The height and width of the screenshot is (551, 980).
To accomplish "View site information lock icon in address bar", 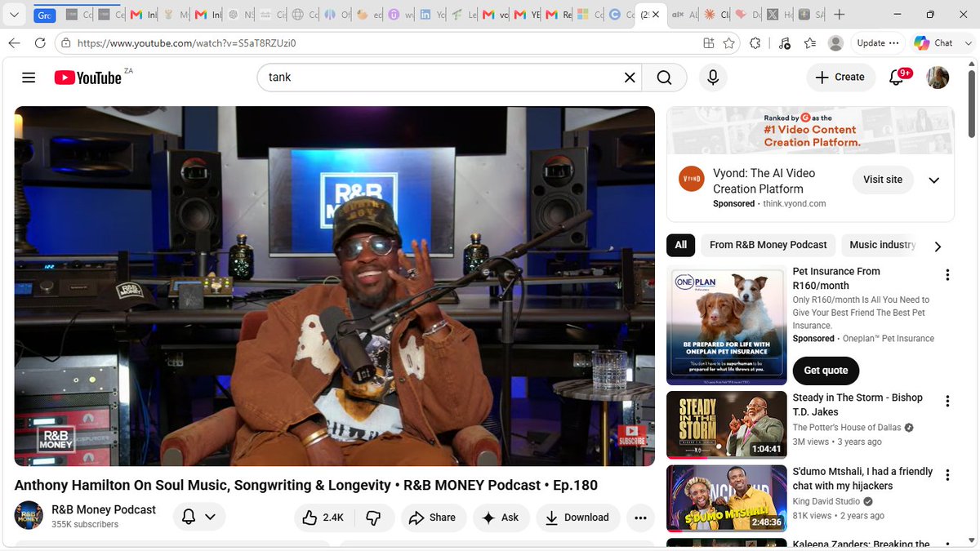I will [x=65, y=43].
